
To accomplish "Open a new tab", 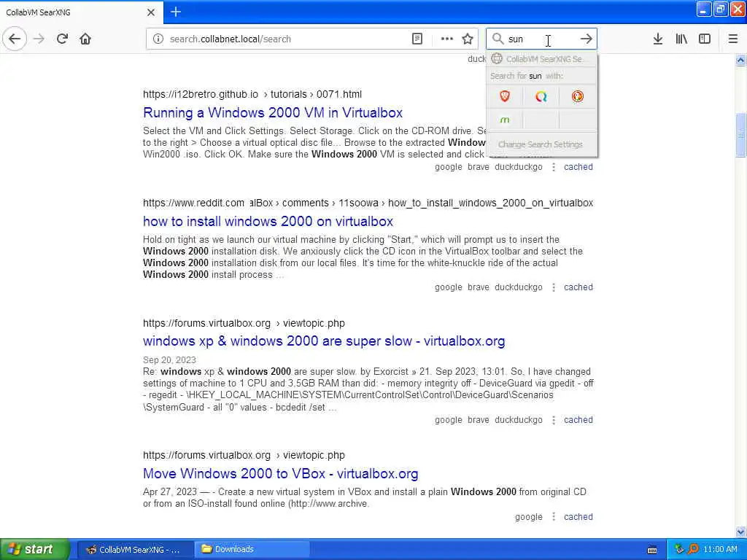I will click(x=176, y=12).
